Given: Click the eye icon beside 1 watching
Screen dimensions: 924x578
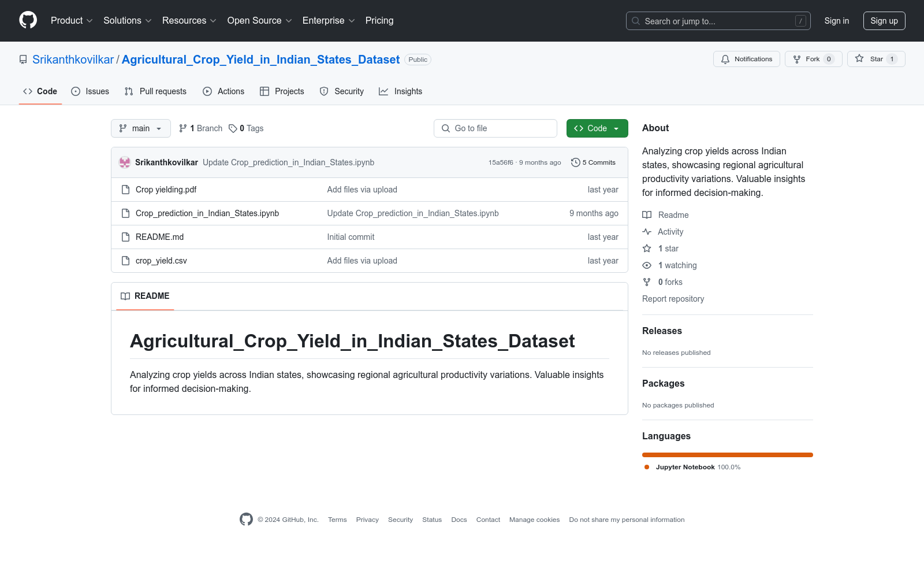Looking at the screenshot, I should pyautogui.click(x=647, y=265).
